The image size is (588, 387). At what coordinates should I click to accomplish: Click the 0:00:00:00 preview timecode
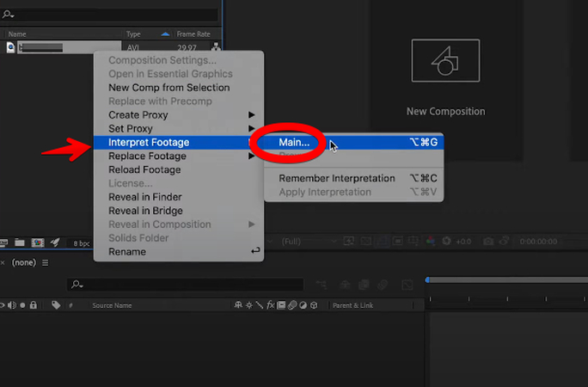click(x=538, y=242)
